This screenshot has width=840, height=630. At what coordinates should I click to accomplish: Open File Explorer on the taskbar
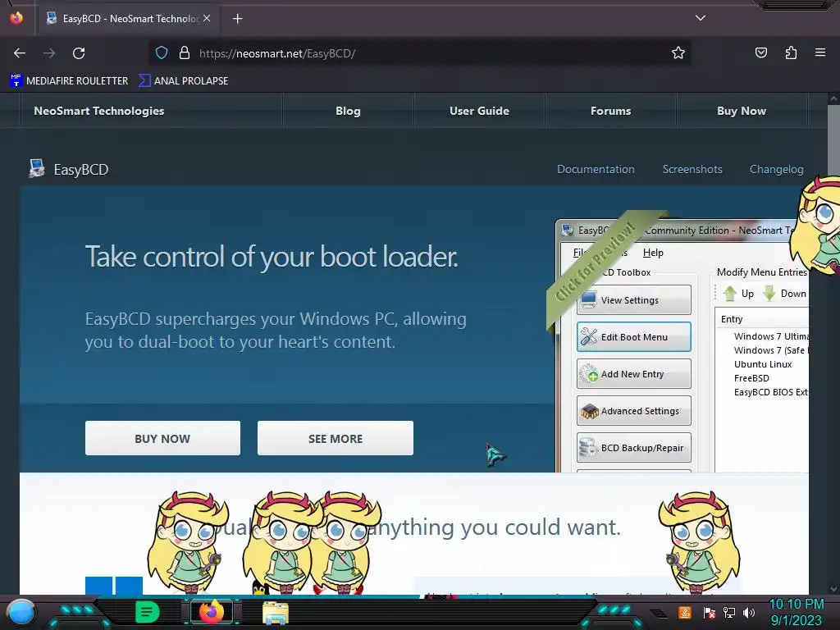[x=276, y=614]
